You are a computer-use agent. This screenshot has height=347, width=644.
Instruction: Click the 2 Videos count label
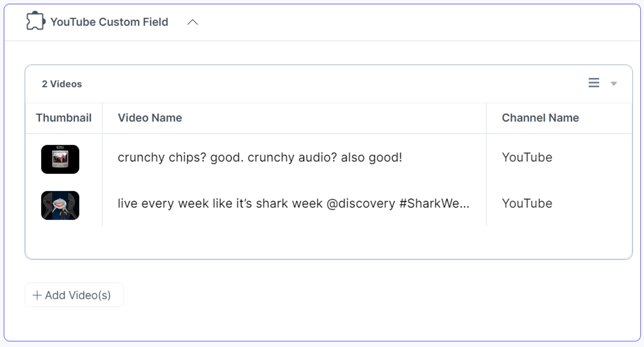62,84
